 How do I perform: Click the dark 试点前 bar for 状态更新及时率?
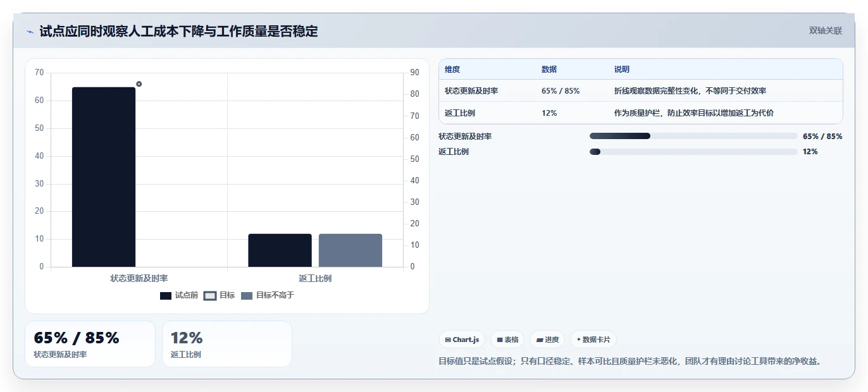tap(104, 177)
